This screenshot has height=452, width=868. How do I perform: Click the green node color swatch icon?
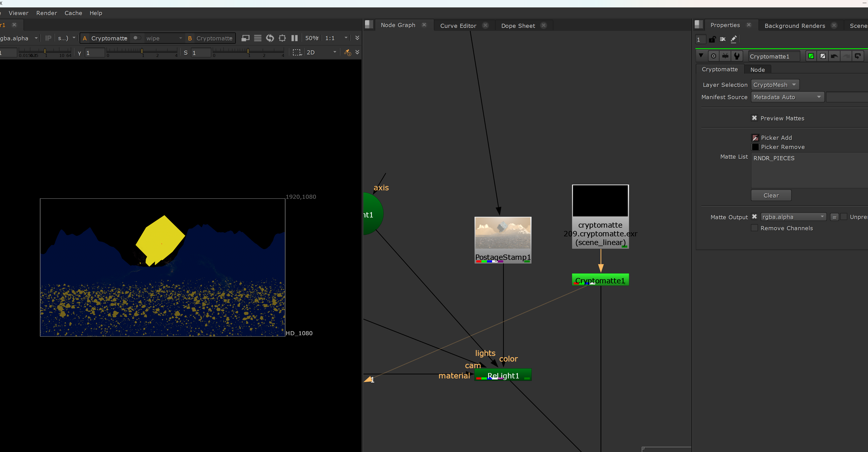pos(811,56)
